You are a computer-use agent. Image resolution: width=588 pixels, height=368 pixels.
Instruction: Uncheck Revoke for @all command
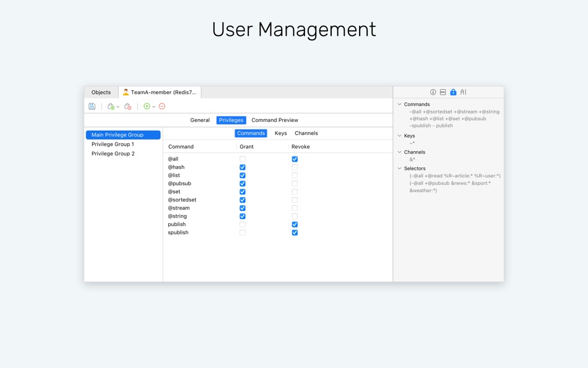point(295,159)
